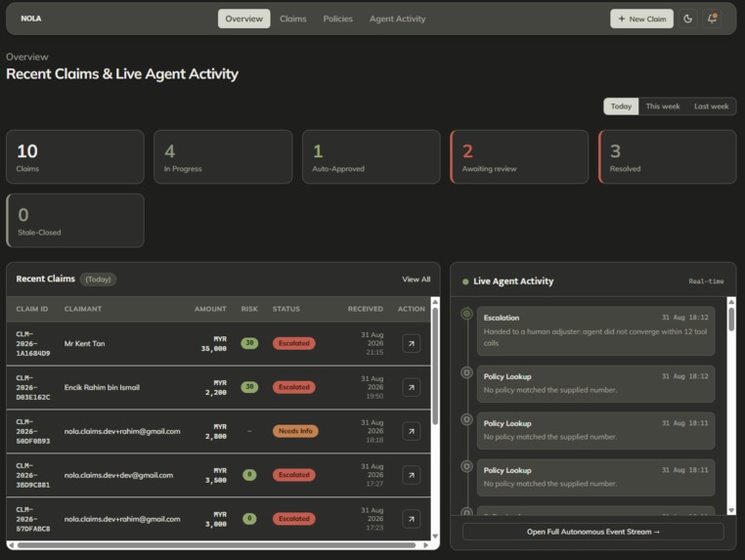
Task: Click claims table horizontal scrollbar right arrow
Action: pyautogui.click(x=425, y=545)
